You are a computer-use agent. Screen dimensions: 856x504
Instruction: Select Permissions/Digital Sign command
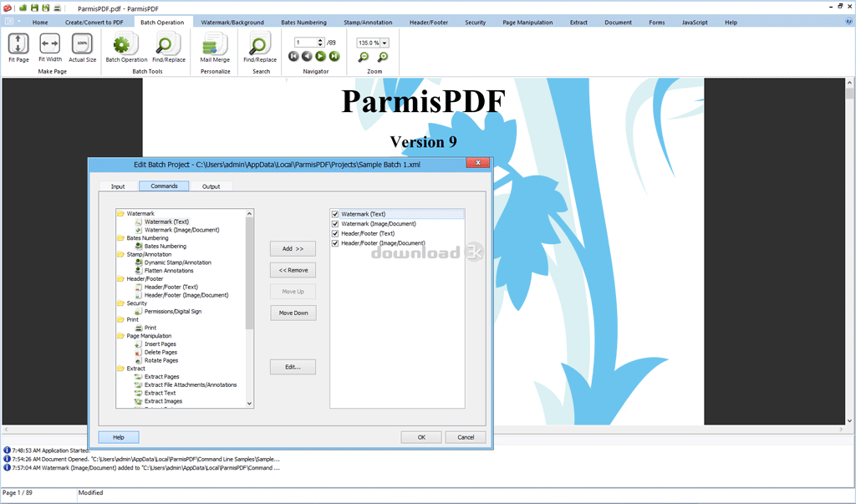coord(172,312)
